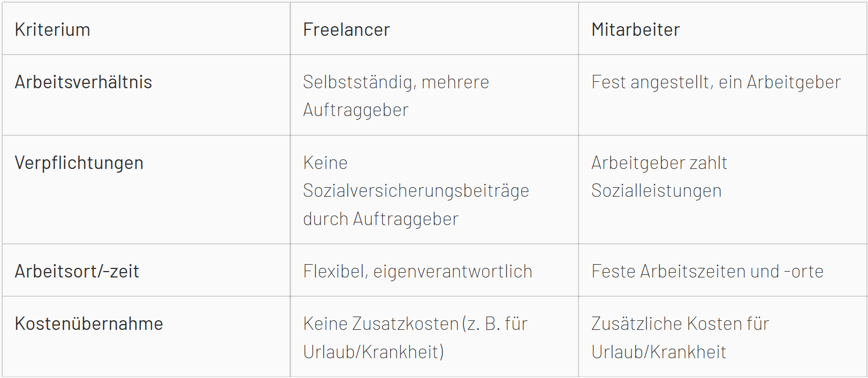Click the 'Feste Arbeitszeiten und -orte' cell

pyautogui.click(x=722, y=270)
